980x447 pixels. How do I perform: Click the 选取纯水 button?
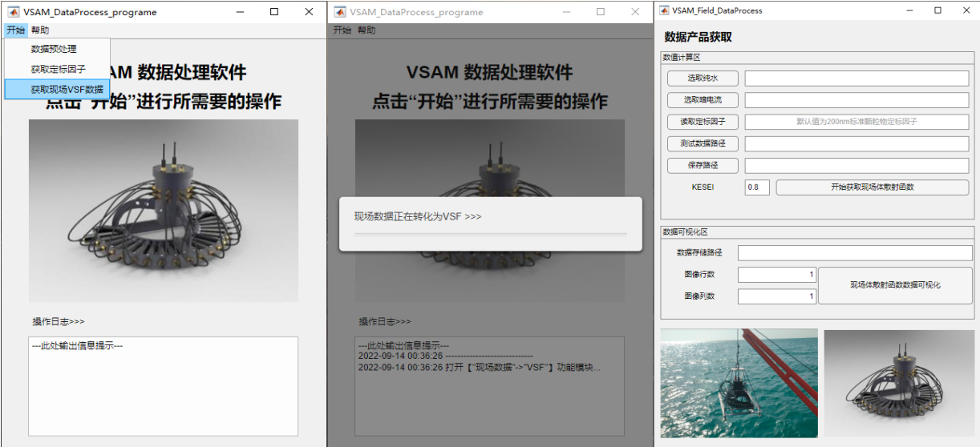[703, 79]
